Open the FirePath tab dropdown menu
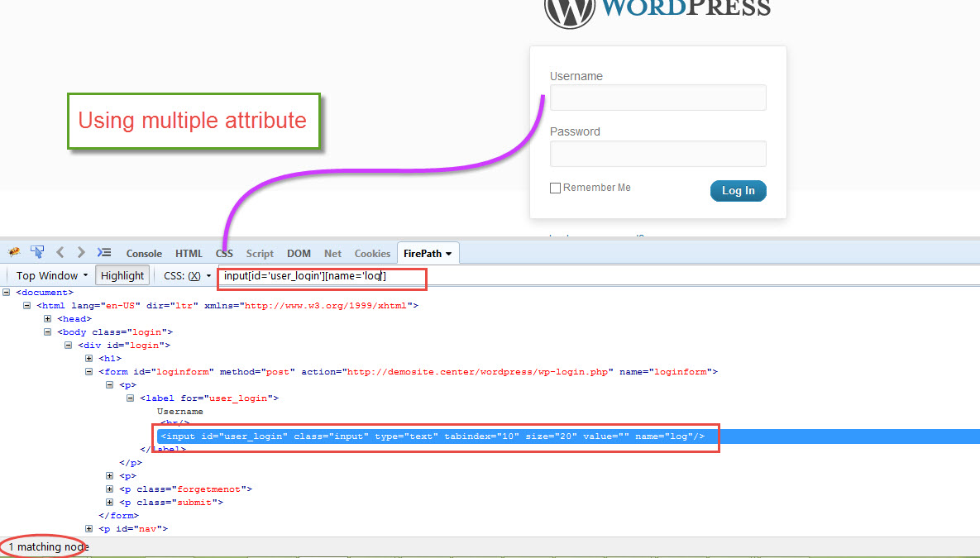 428,253
